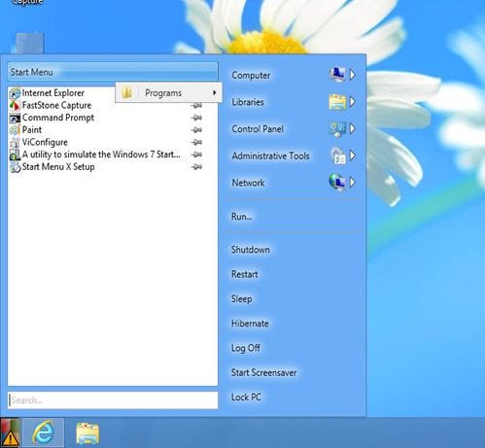485x448 pixels.
Task: Click Restart
Action: click(245, 274)
